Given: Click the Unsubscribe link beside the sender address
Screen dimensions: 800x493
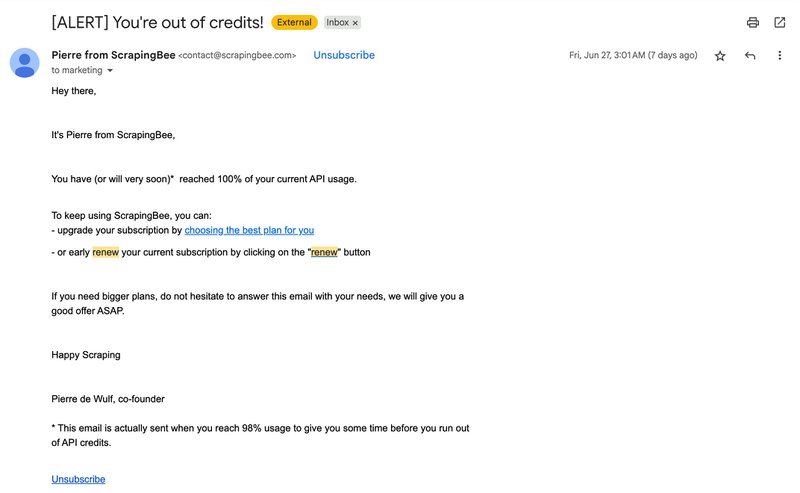Looking at the screenshot, I should pyautogui.click(x=344, y=55).
